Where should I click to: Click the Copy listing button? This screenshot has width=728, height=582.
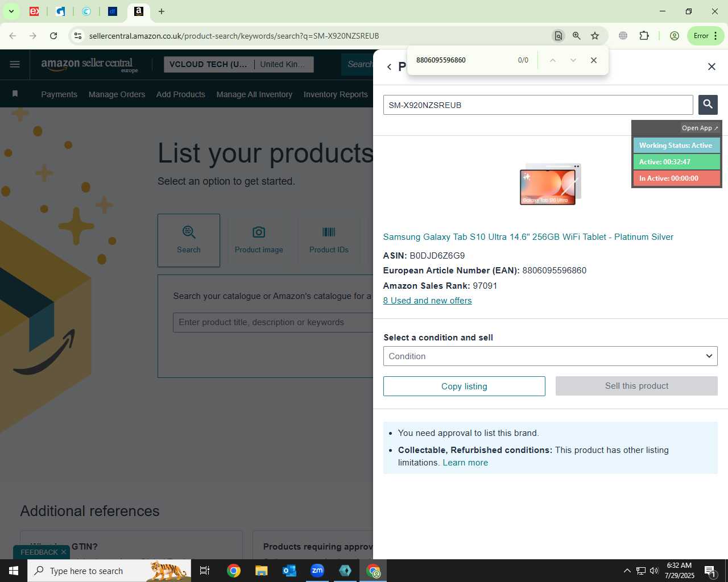tap(464, 386)
